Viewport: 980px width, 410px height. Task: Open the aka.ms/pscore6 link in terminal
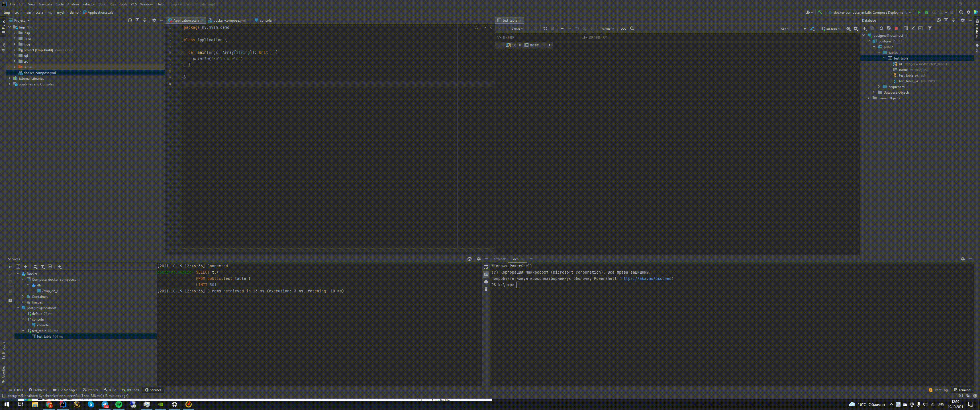click(646, 278)
